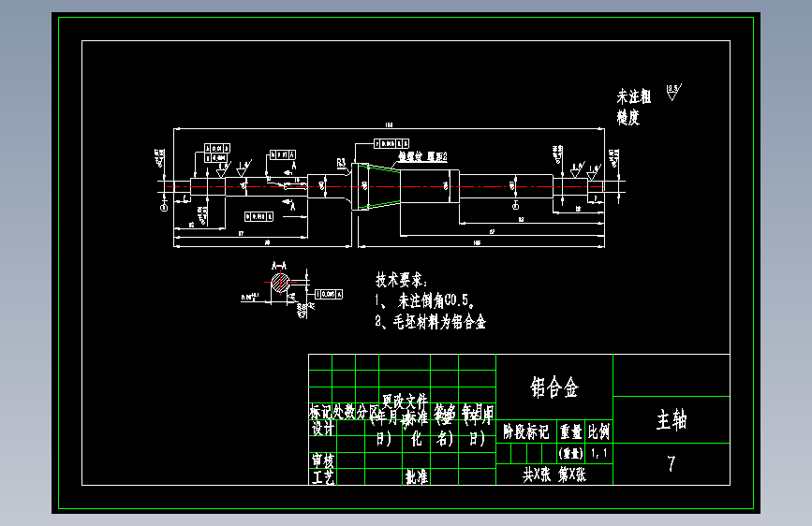This screenshot has width=812, height=526.
Task: Click the 重量 header cell
Action: (x=571, y=431)
